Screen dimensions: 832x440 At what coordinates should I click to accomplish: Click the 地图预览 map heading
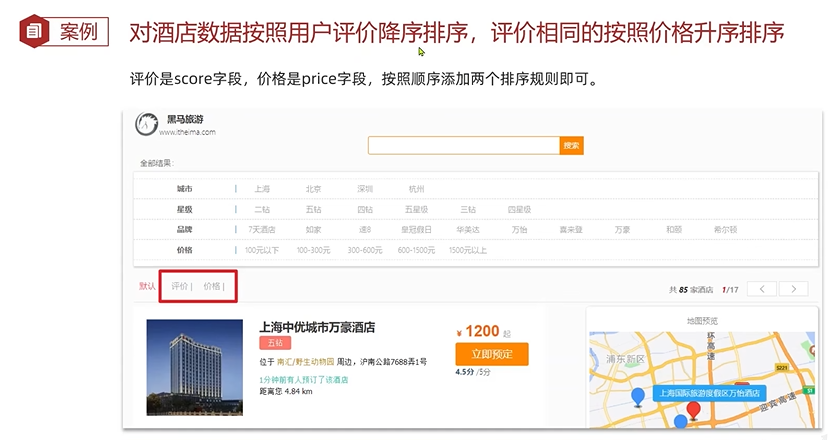[x=702, y=321]
